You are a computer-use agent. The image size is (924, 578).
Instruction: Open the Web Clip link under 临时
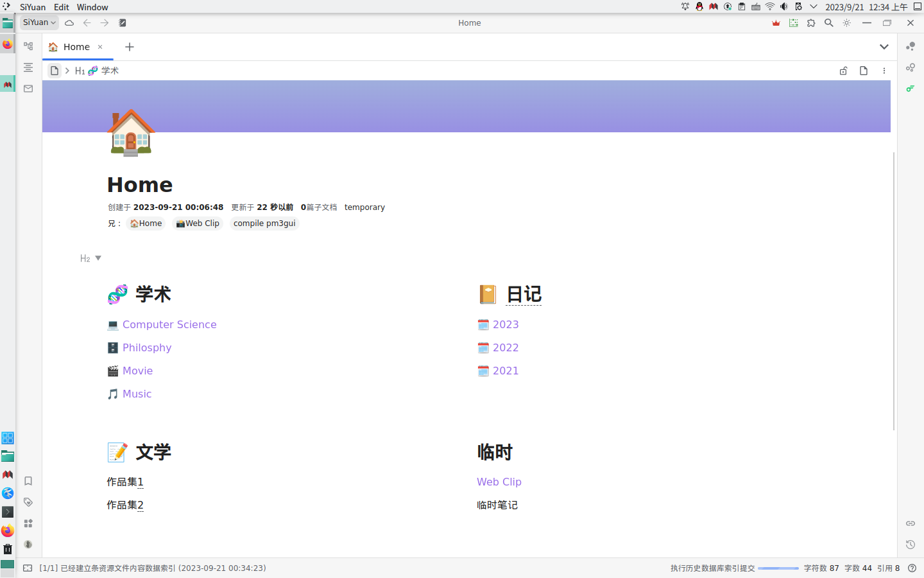pos(499,482)
